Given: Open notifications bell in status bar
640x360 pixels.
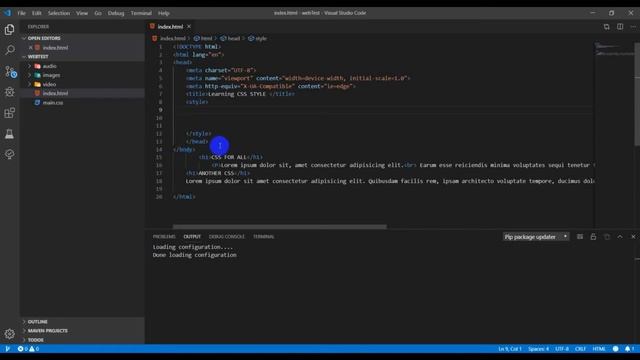Looking at the screenshot, I should click(x=629, y=349).
